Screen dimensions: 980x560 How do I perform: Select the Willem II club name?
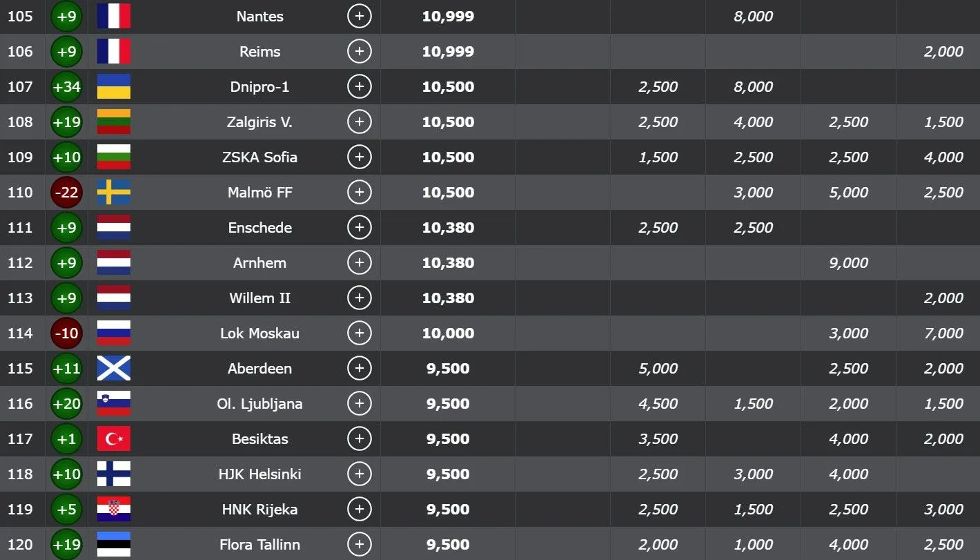[x=259, y=298]
